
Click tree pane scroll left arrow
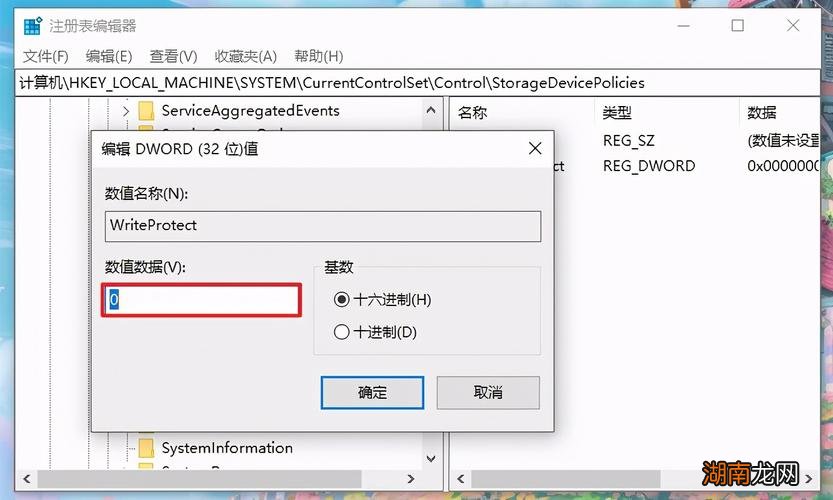[27, 479]
